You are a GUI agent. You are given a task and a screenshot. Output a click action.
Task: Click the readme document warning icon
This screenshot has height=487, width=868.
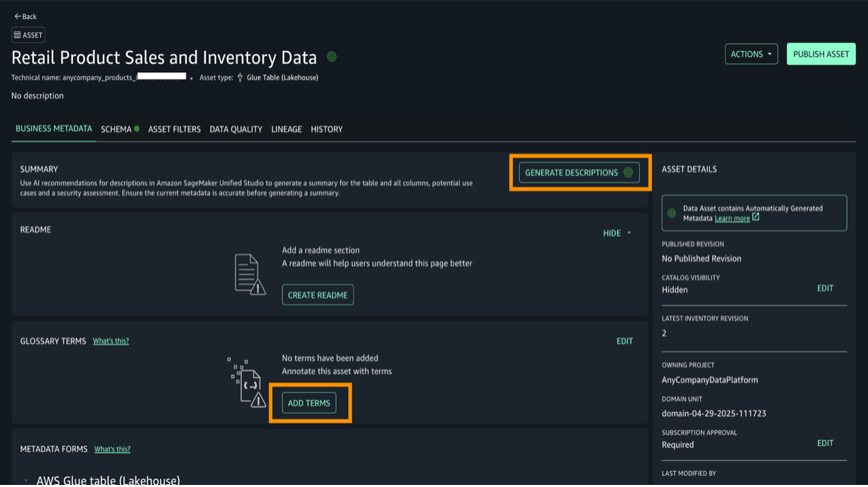249,274
